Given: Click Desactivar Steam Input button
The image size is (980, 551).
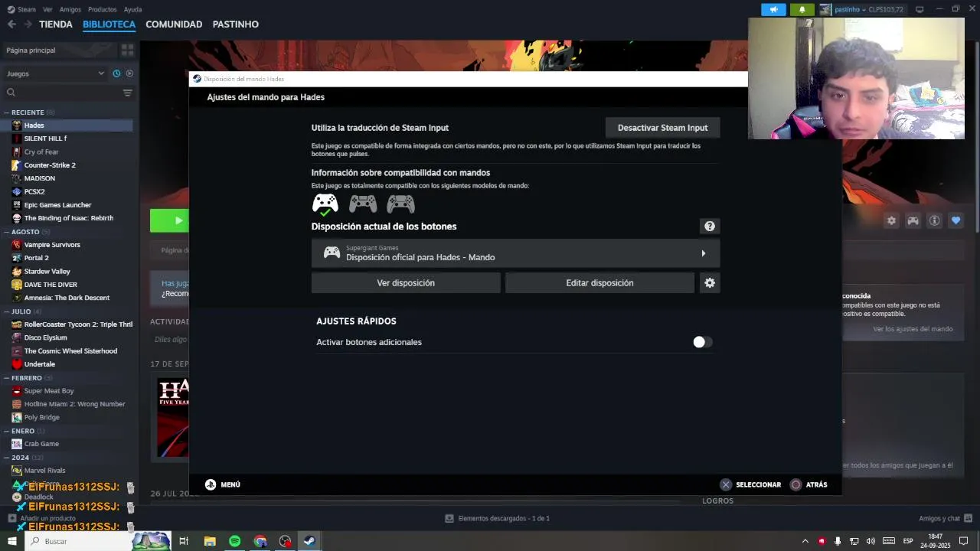Looking at the screenshot, I should [x=663, y=128].
